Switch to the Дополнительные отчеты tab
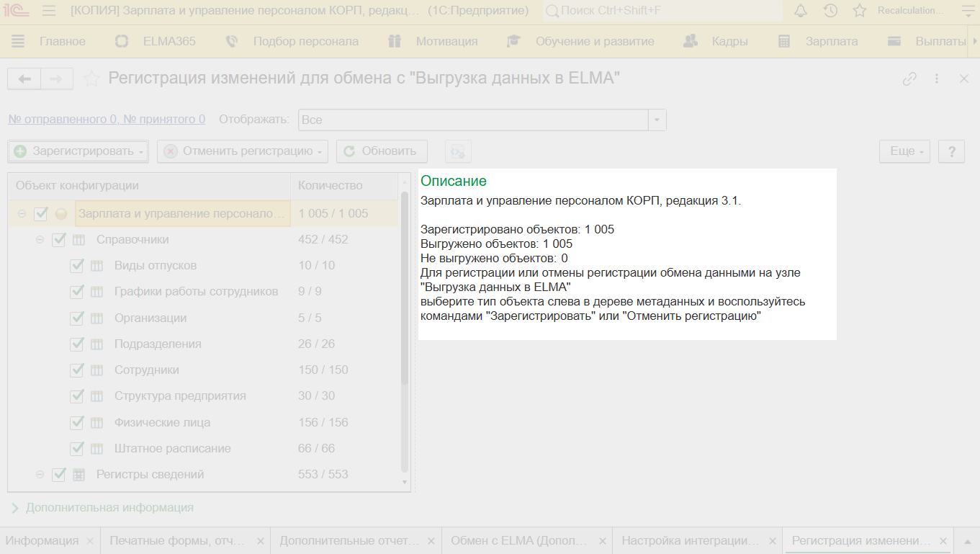This screenshot has width=980, height=554. 349,541
